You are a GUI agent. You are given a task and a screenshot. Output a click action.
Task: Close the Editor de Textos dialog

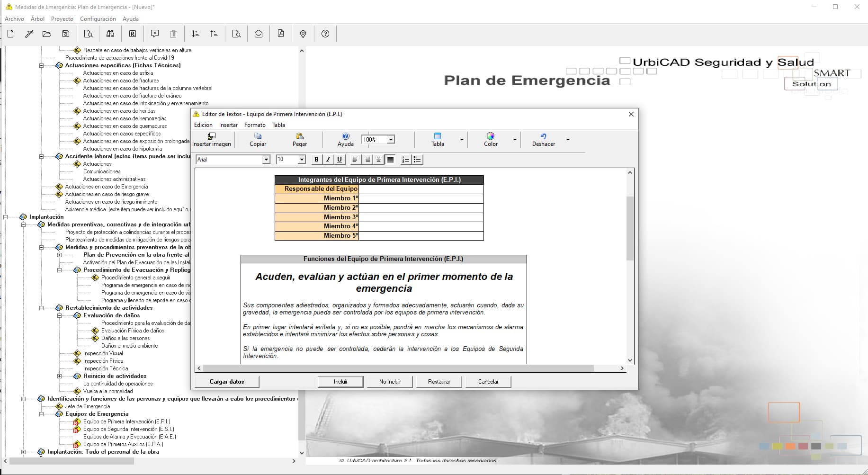tap(631, 114)
